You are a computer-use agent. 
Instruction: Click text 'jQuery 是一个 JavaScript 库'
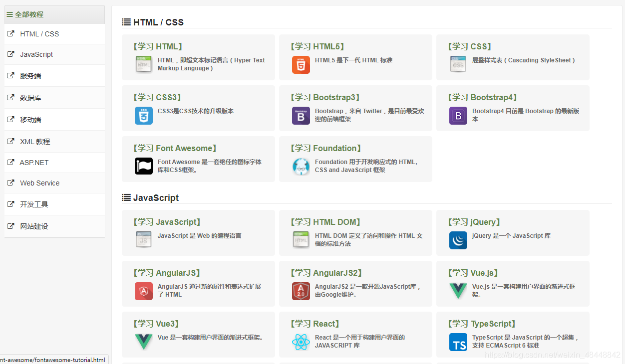(x=511, y=235)
